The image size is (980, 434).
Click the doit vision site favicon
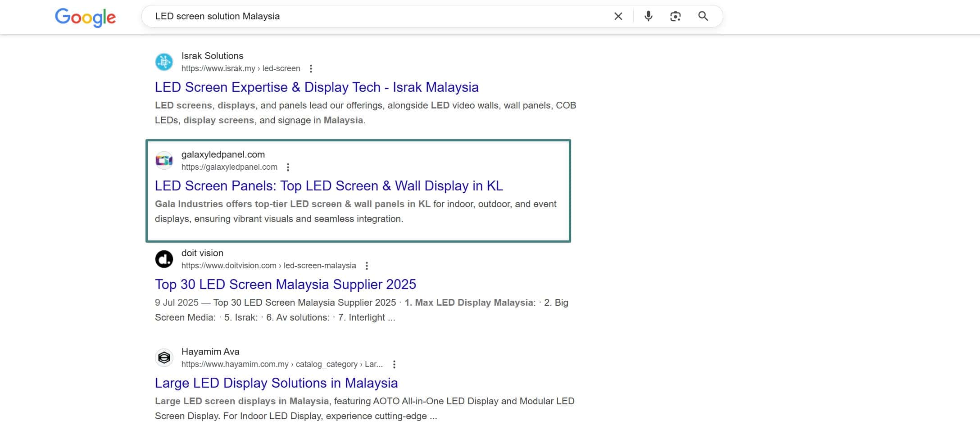pos(164,259)
